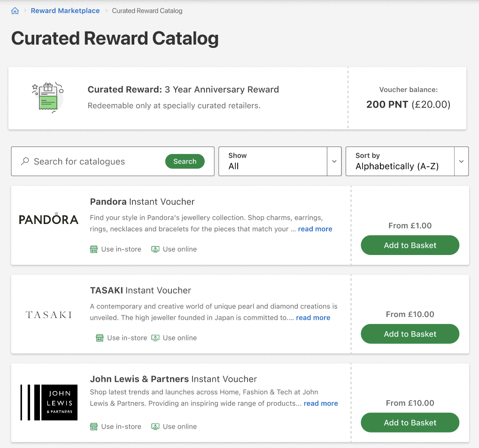
Task: Click John Lewis Use in-store icon
Action: tap(93, 426)
